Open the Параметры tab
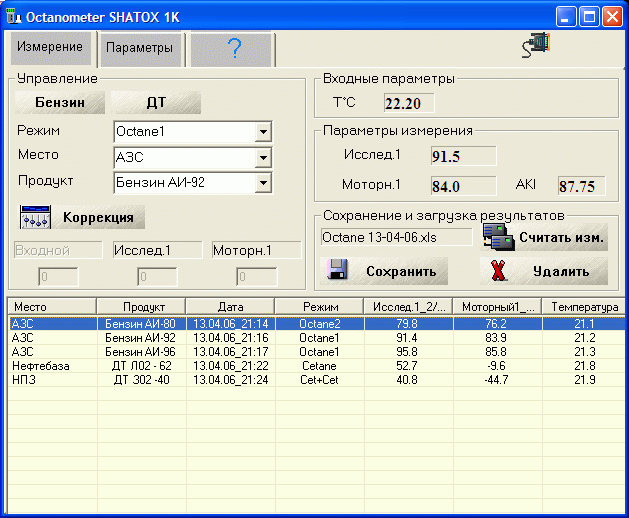This screenshot has height=518, width=629. click(140, 49)
